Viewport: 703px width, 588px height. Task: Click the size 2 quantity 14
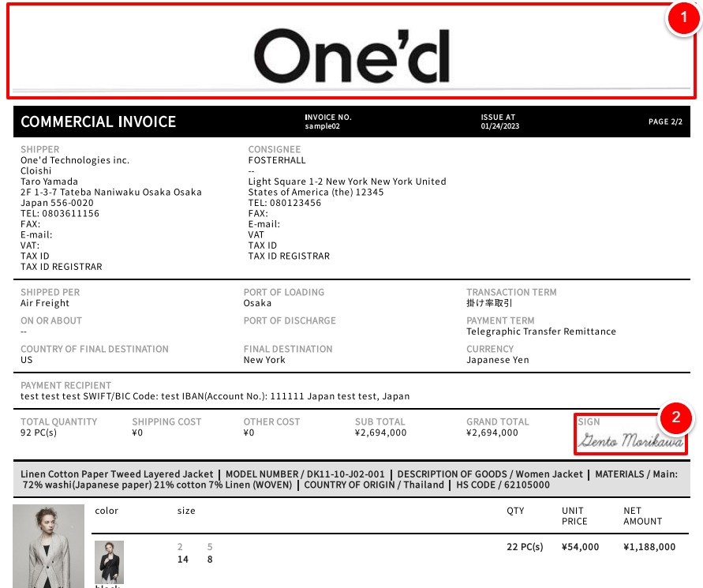pyautogui.click(x=183, y=560)
